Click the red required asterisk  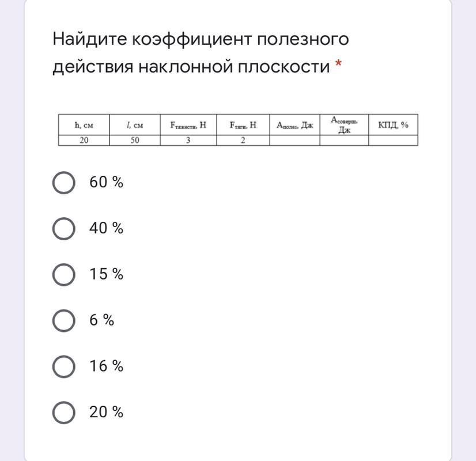pyautogui.click(x=338, y=66)
